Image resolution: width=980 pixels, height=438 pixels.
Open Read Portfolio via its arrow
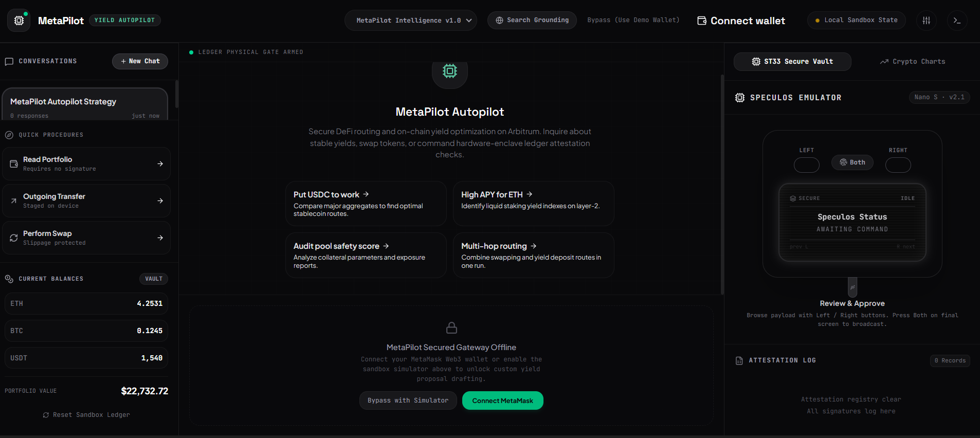[x=160, y=164]
